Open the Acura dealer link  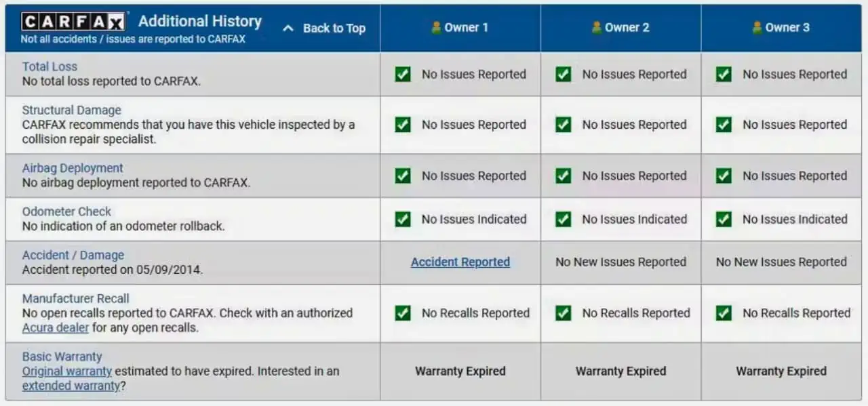coord(56,327)
